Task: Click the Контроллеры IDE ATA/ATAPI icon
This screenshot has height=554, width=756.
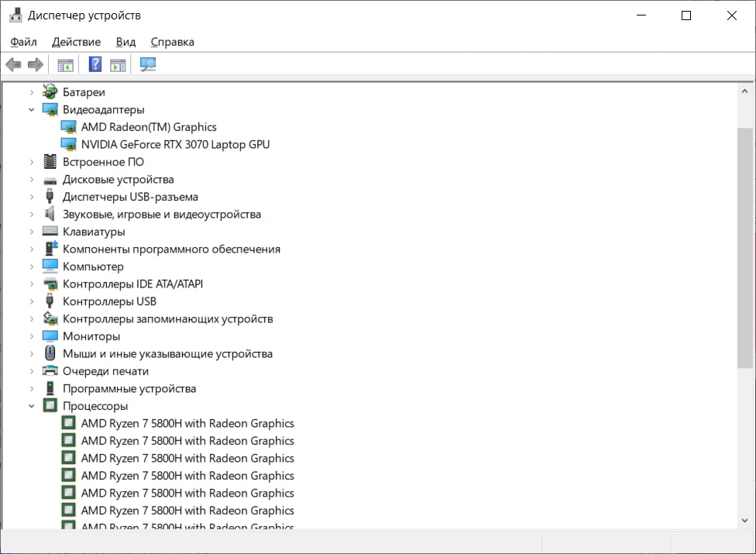Action: pos(50,284)
